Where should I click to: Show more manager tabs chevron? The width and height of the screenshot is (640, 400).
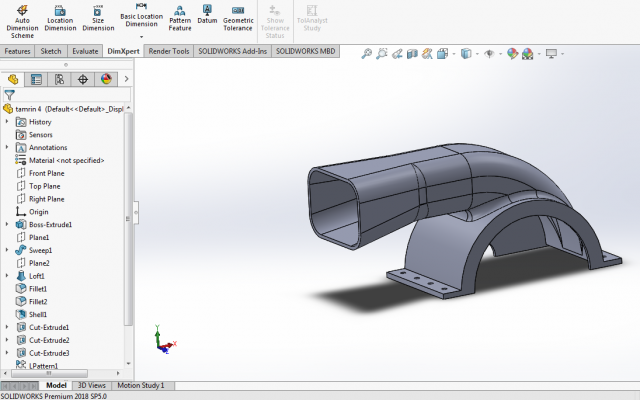[x=127, y=79]
